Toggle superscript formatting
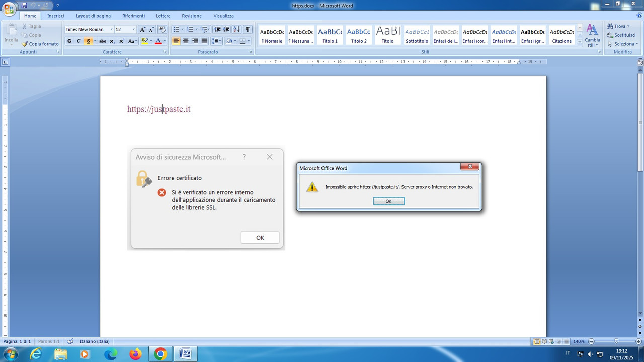 point(121,41)
